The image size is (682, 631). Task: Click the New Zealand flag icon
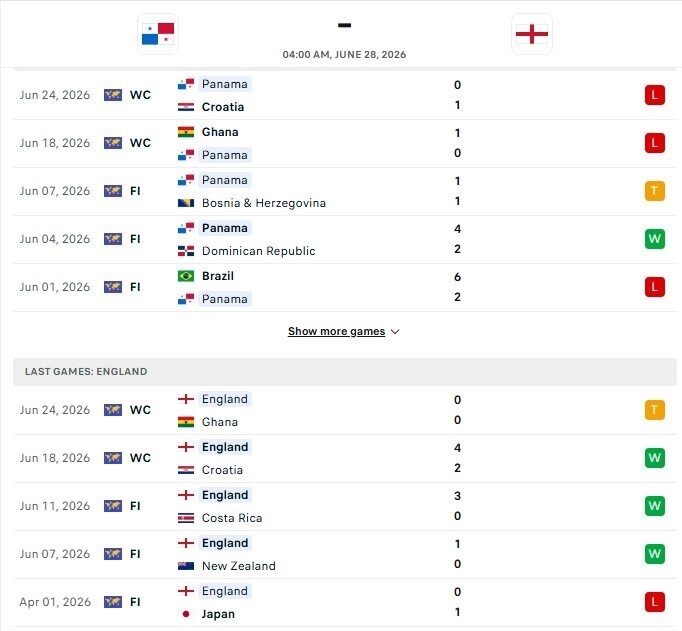pyautogui.click(x=186, y=566)
